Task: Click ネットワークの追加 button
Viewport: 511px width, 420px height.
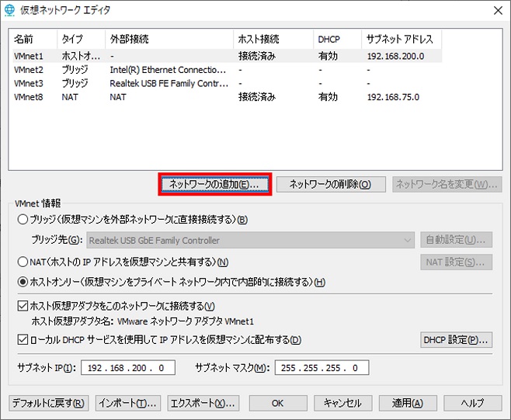Action: point(214,185)
